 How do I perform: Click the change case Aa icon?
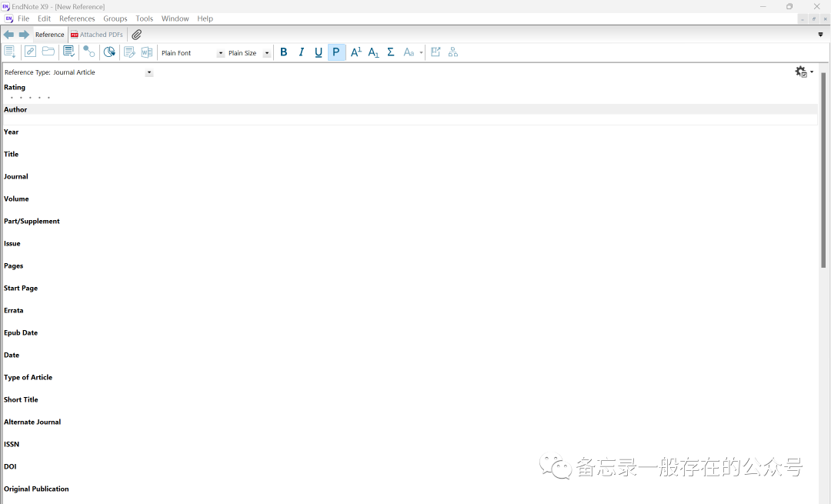pos(408,52)
